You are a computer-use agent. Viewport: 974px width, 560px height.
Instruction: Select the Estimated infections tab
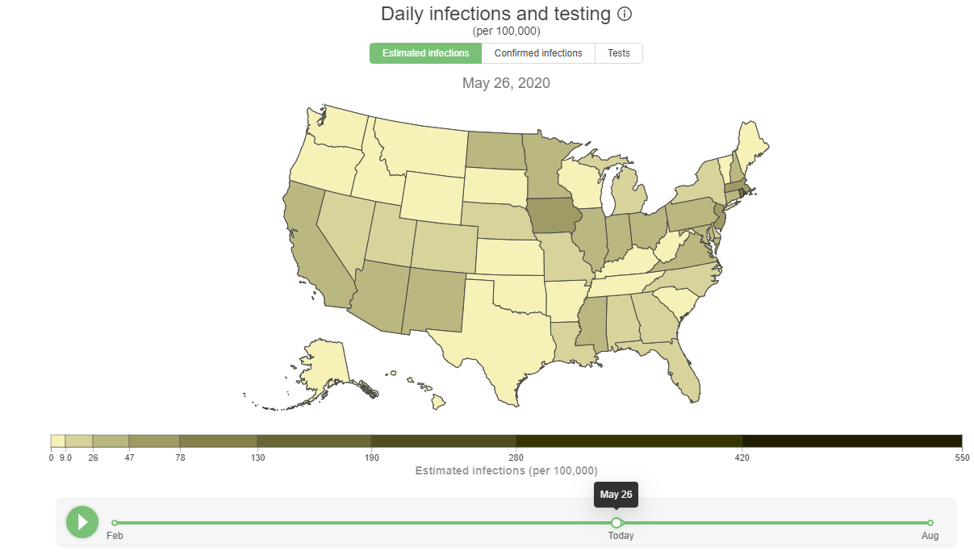click(x=425, y=53)
